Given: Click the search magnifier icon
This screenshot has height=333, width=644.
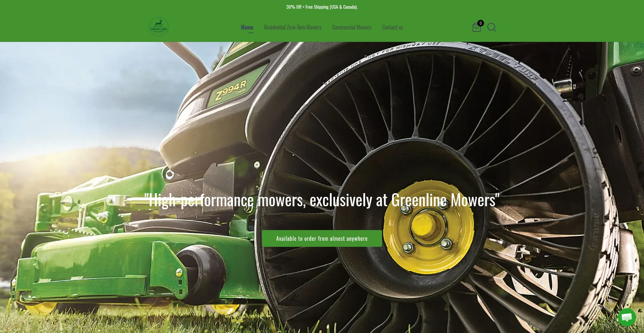Looking at the screenshot, I should pos(492,27).
